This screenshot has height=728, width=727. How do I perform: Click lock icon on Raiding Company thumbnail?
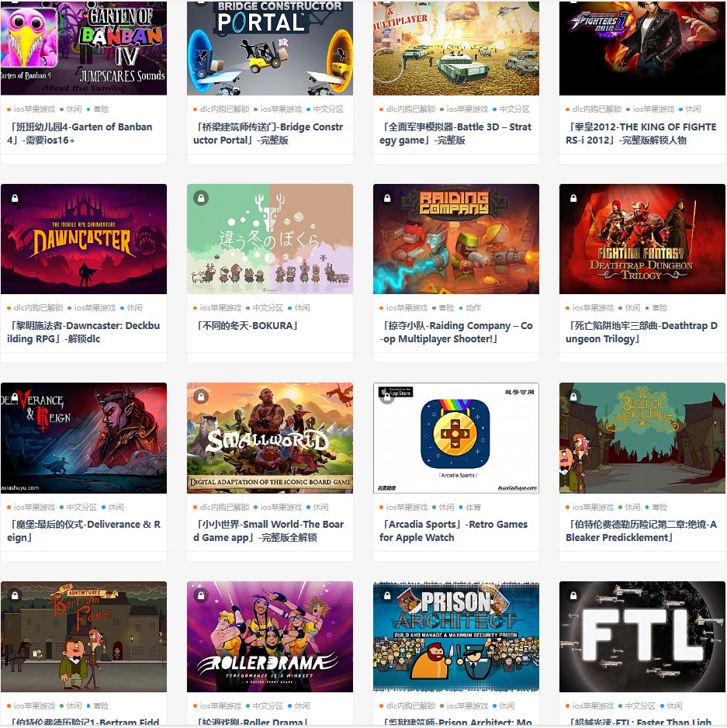[387, 198]
